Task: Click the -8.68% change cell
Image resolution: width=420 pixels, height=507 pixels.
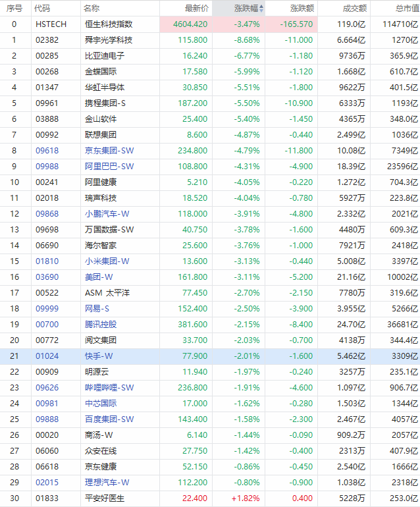Action: (x=238, y=40)
